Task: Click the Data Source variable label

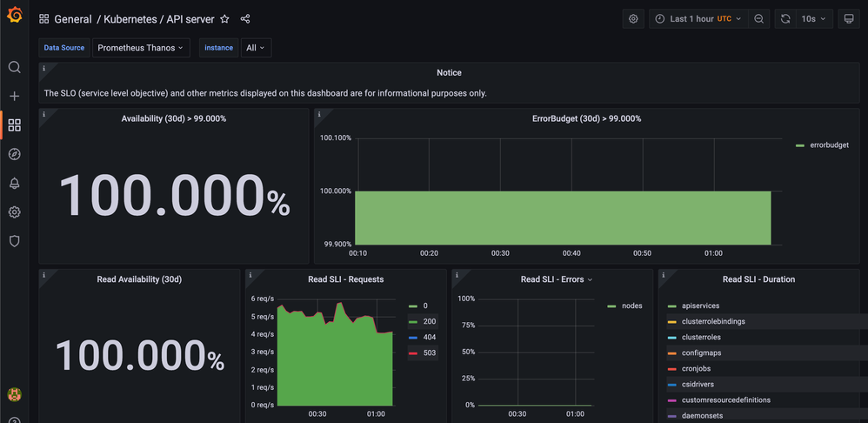Action: point(64,48)
